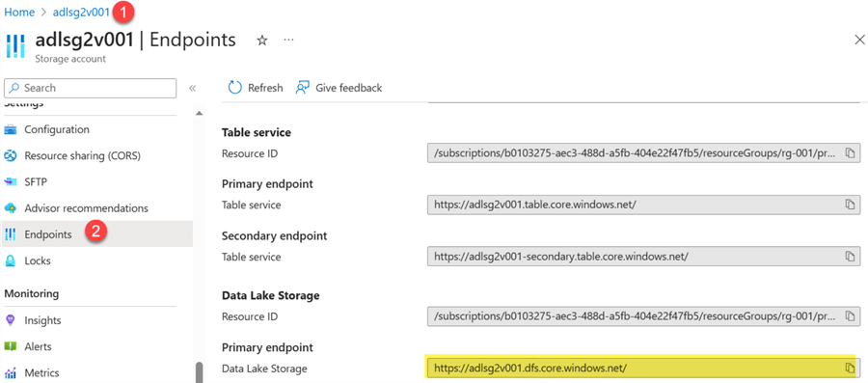Open the more options ellipsis menu
Viewport: 868px width, 383px height.
(288, 41)
